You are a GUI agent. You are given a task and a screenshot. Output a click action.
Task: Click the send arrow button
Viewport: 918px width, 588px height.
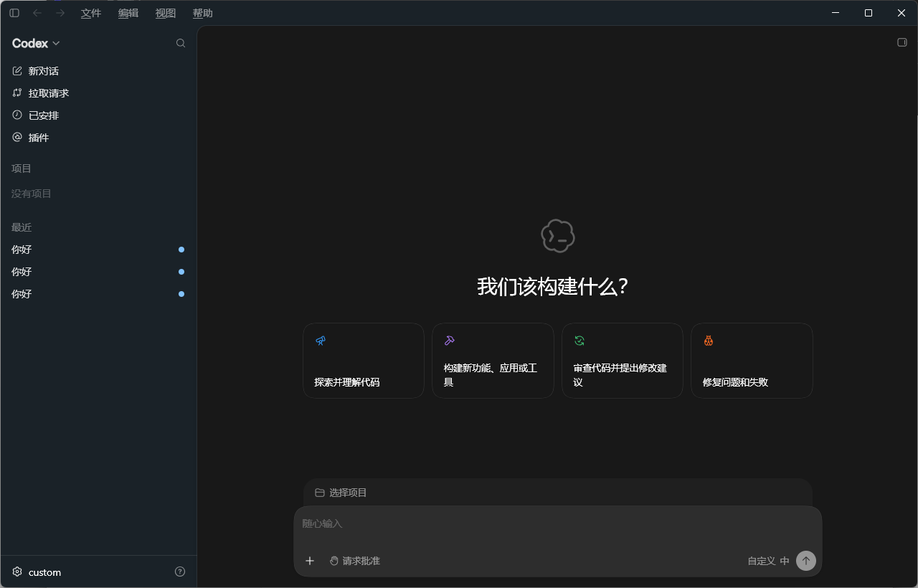(806, 561)
